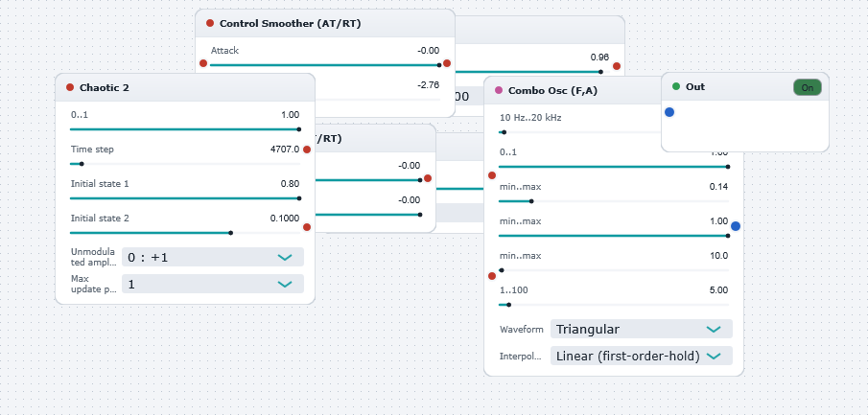
Task: Click the min..max slider valued 1.00
Action: coord(614,236)
